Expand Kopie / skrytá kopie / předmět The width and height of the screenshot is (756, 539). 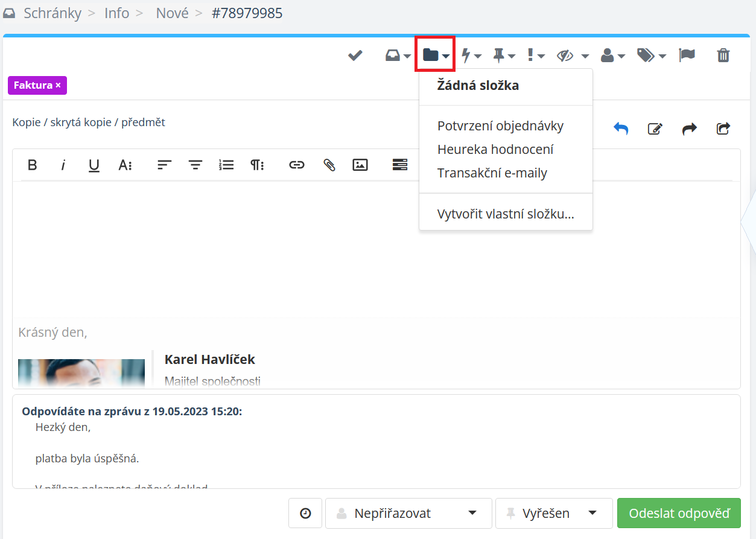point(89,123)
